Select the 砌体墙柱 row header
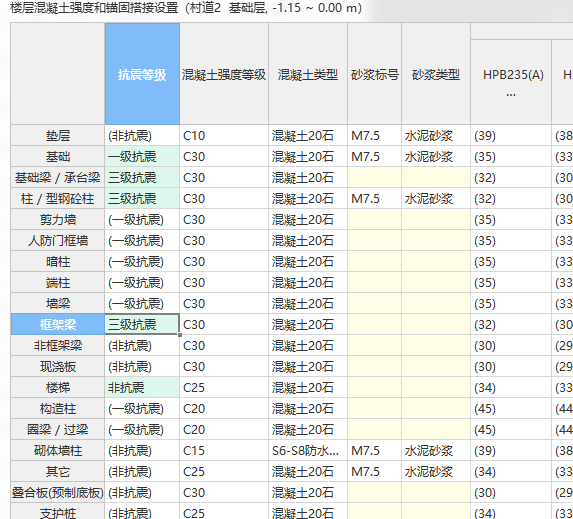The image size is (573, 519). 58,451
